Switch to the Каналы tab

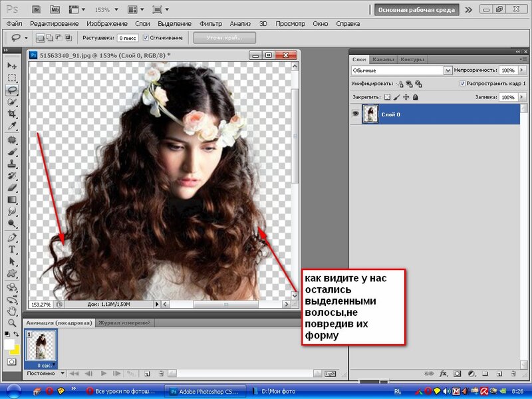point(382,59)
